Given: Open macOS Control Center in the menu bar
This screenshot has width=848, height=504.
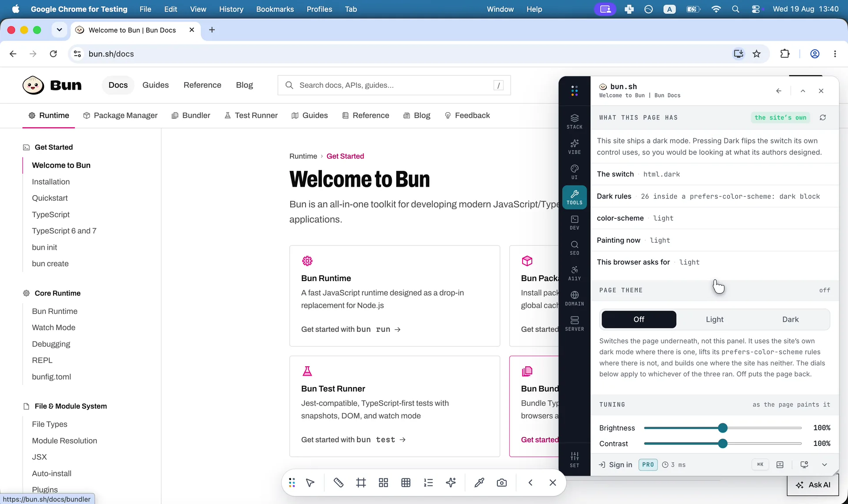Looking at the screenshot, I should (756, 9).
